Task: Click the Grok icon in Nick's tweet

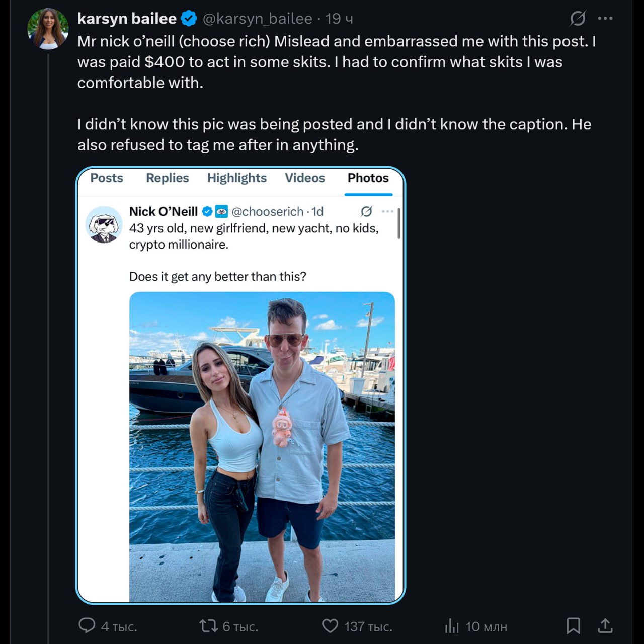Action: click(x=366, y=211)
